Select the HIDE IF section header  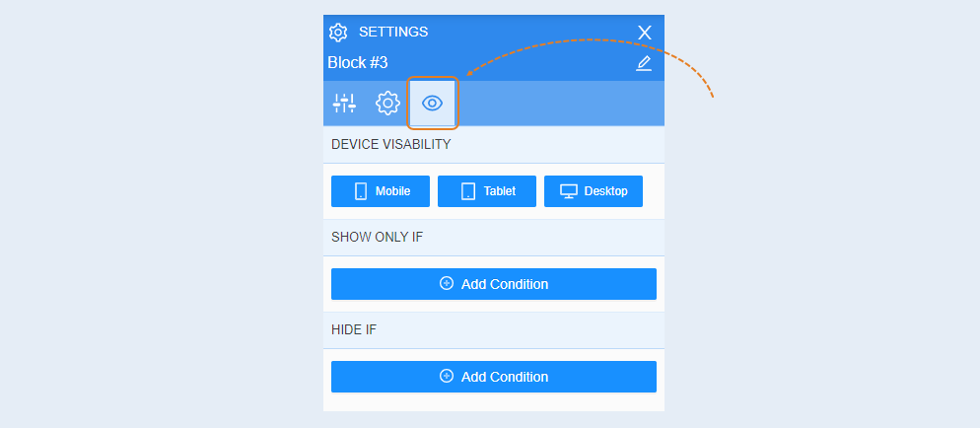pos(354,330)
